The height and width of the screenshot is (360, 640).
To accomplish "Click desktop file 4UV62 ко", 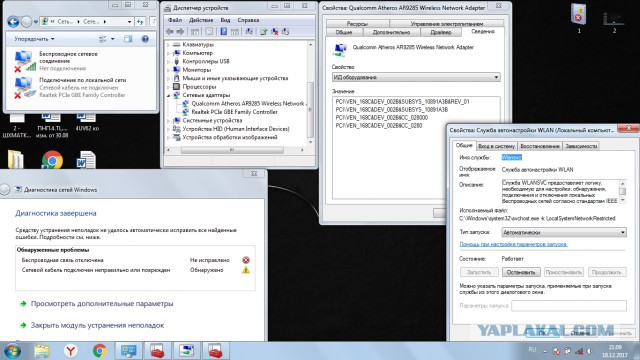I will (87, 122).
